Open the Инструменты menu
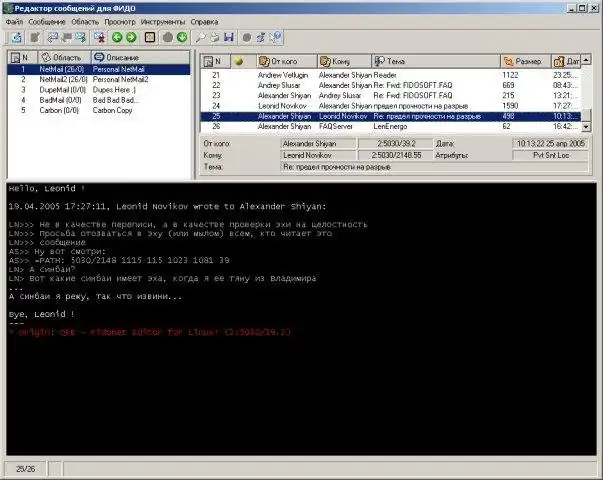 tap(163, 22)
